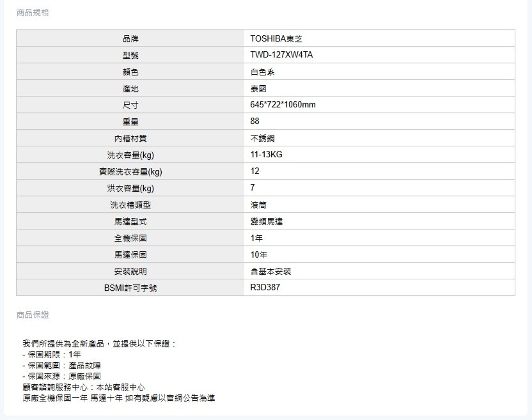Click the line 我們所提供為全新產品

click(99, 344)
